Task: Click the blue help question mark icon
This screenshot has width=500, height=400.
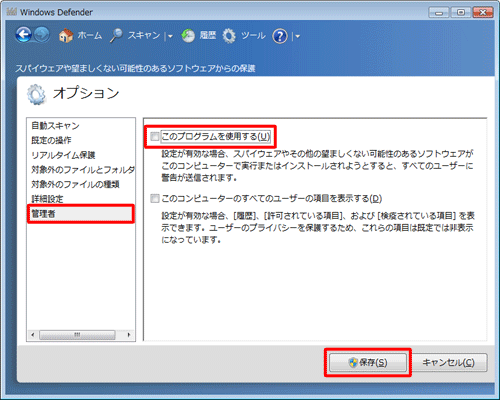Action: [x=280, y=36]
